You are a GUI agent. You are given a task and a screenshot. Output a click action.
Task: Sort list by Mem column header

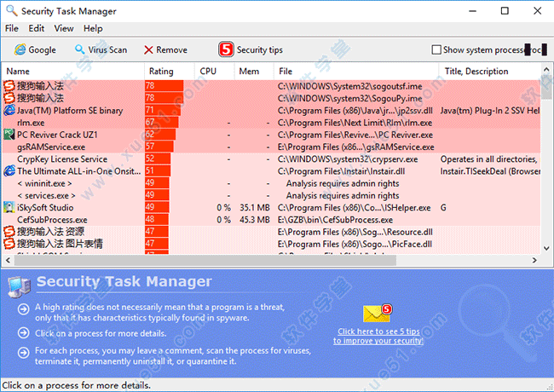(254, 72)
